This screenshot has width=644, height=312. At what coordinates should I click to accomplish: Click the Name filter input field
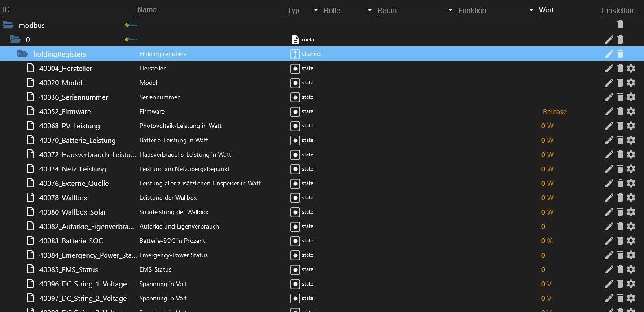click(211, 10)
